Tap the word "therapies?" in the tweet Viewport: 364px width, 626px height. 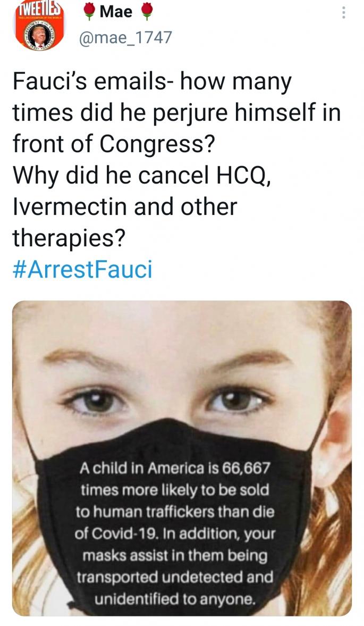[69, 239]
